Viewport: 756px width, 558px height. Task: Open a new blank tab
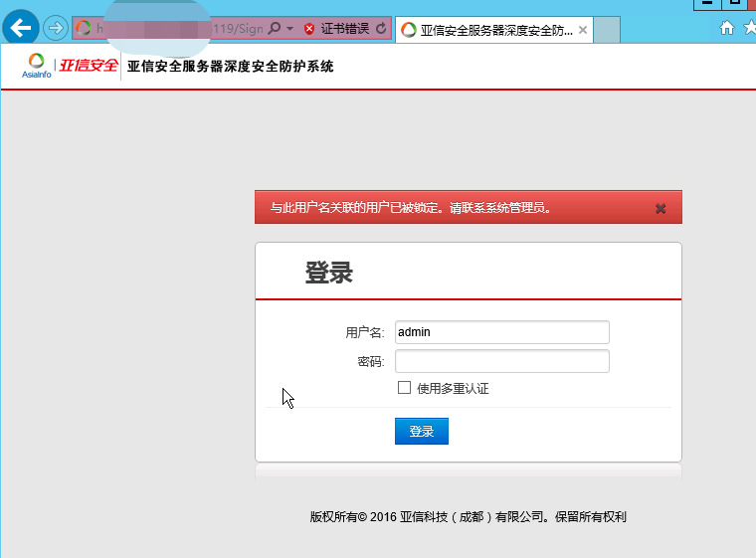[x=607, y=30]
